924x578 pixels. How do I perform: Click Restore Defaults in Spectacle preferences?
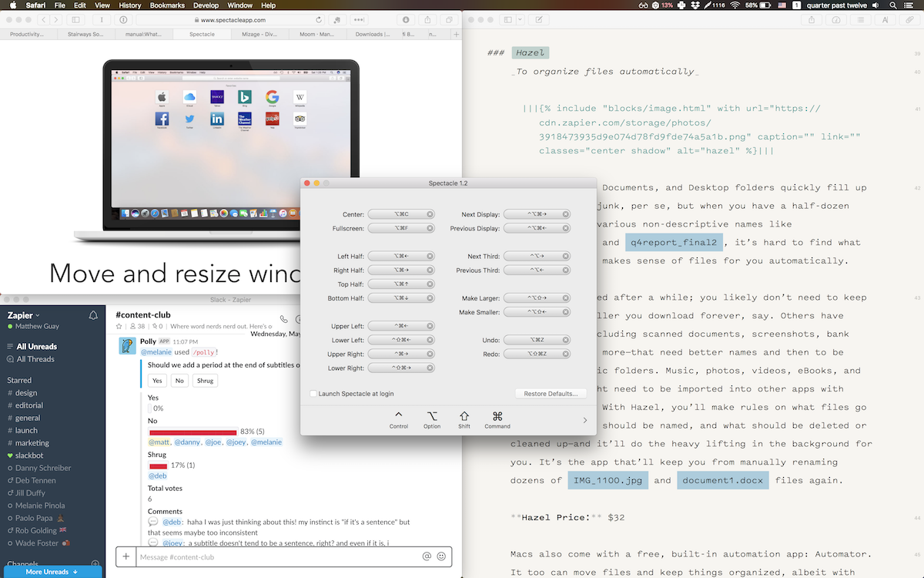[551, 393]
